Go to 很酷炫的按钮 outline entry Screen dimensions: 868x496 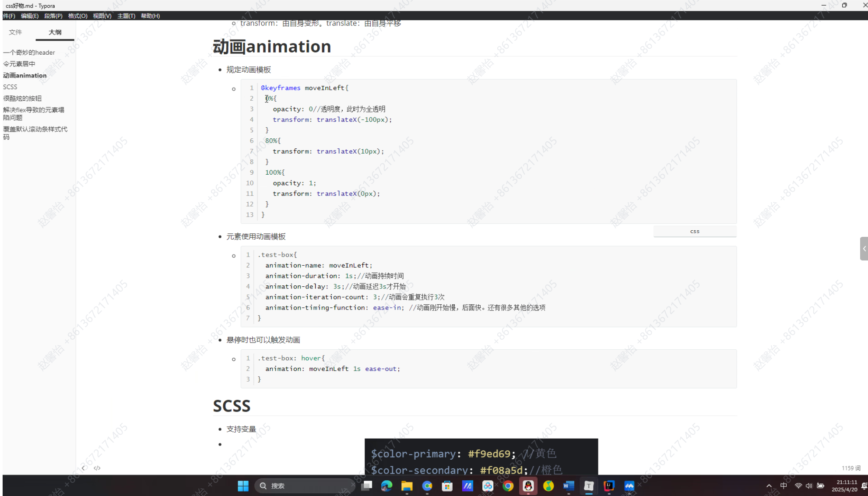[x=22, y=98]
